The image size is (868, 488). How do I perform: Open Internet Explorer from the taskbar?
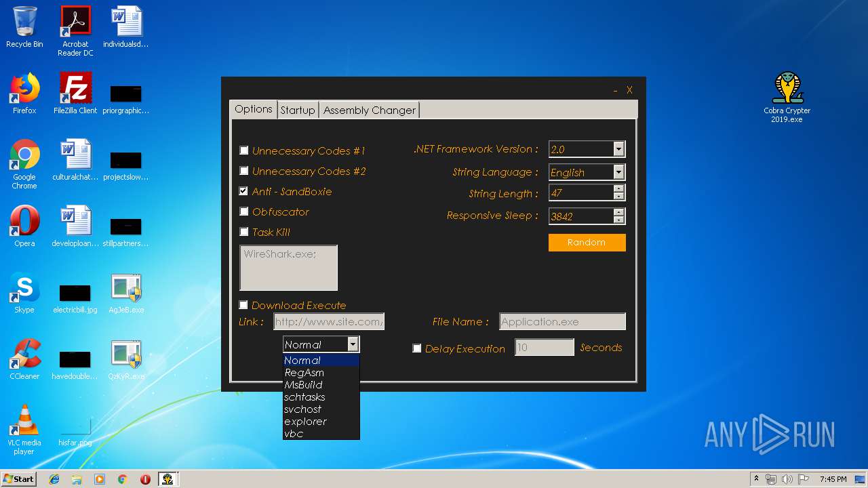[x=54, y=479]
